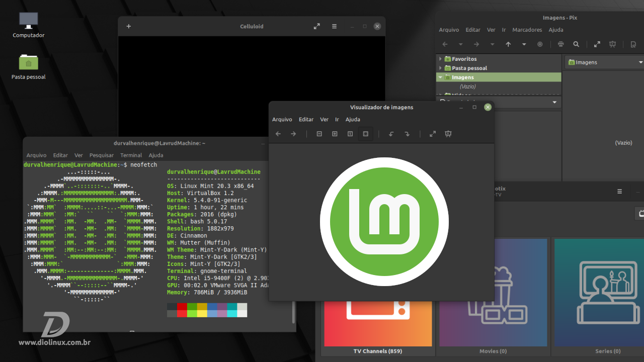644x362 pixels.
Task: Open terminal Ver menu
Action: click(78, 155)
